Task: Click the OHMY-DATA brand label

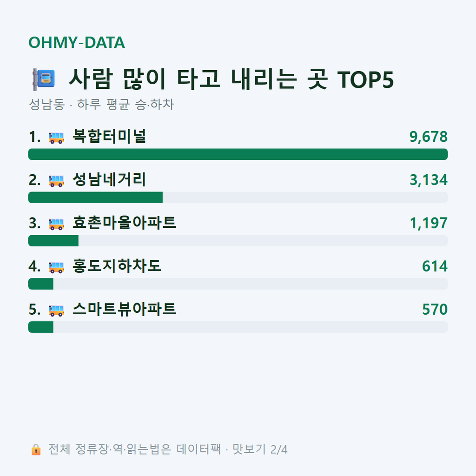Action: click(77, 42)
